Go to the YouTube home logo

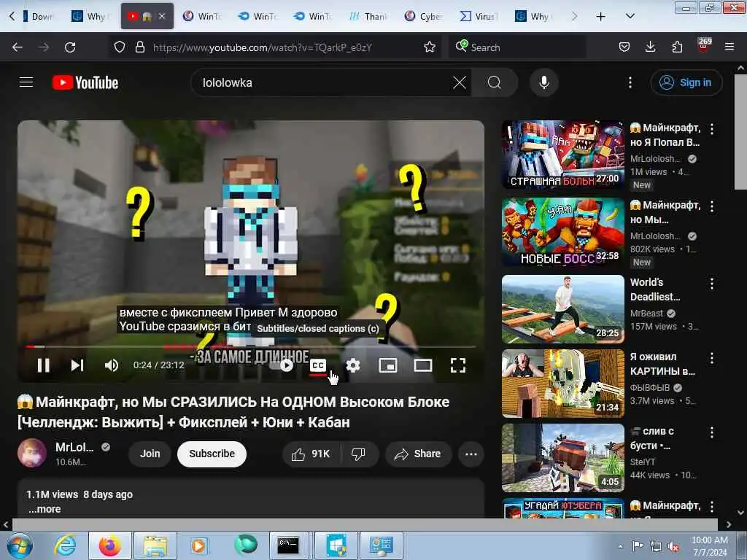tap(85, 82)
